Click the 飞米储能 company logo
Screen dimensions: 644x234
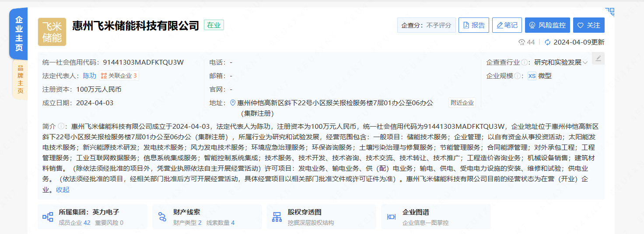pos(52,32)
